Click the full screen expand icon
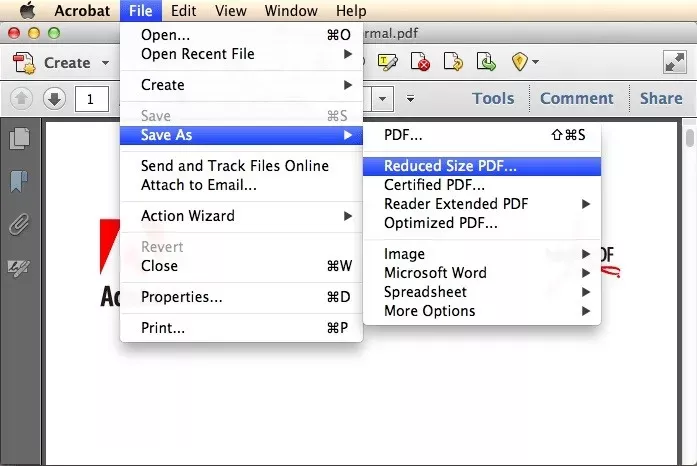The image size is (697, 466). (x=674, y=62)
